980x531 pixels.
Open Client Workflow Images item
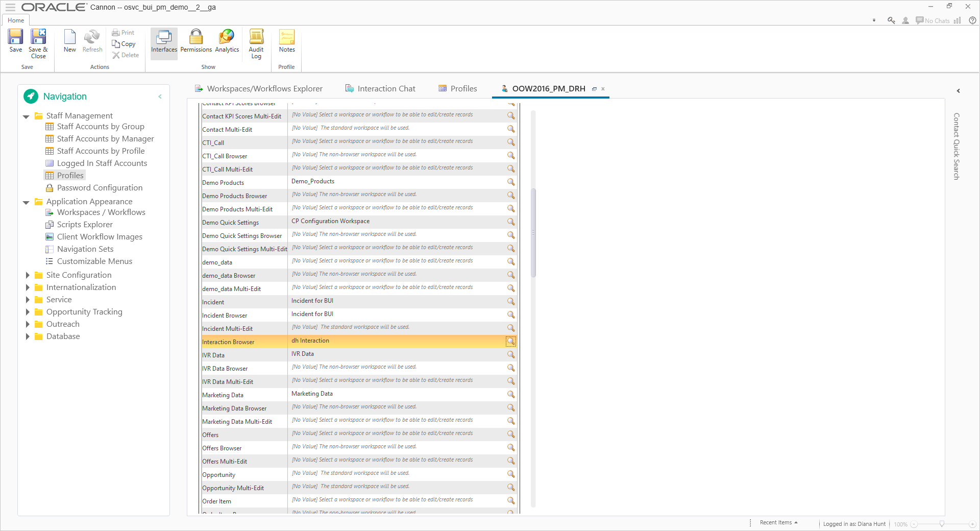coord(94,237)
